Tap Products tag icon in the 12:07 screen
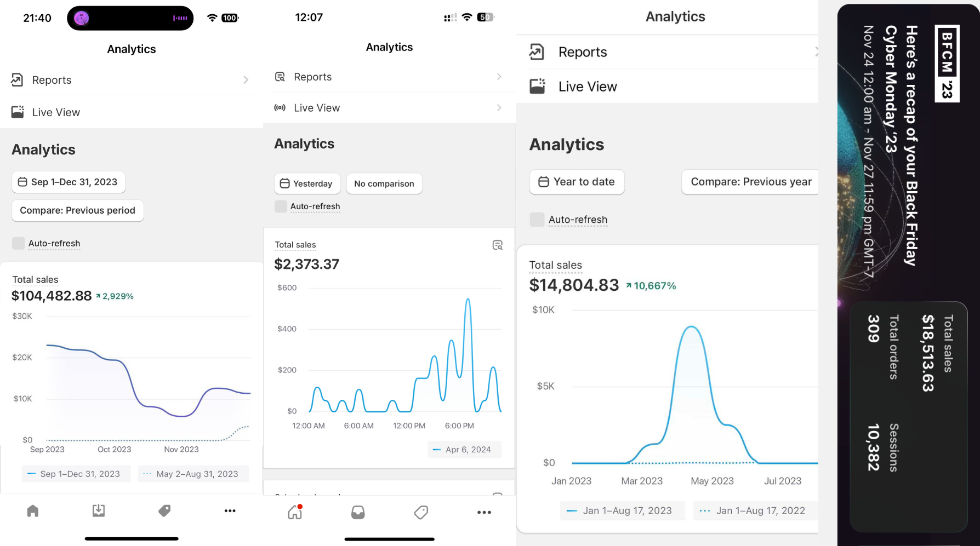 421,513
